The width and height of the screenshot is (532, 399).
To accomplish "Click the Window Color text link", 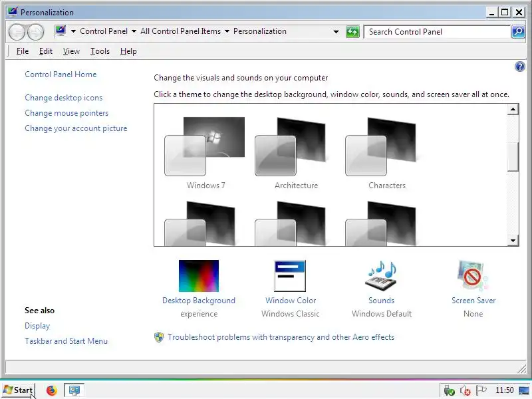I will click(x=291, y=301).
